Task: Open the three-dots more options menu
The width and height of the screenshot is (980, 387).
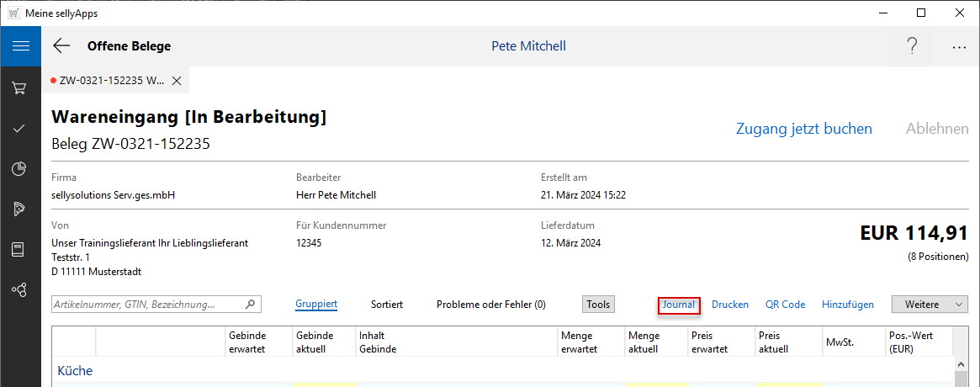Action: click(x=959, y=47)
